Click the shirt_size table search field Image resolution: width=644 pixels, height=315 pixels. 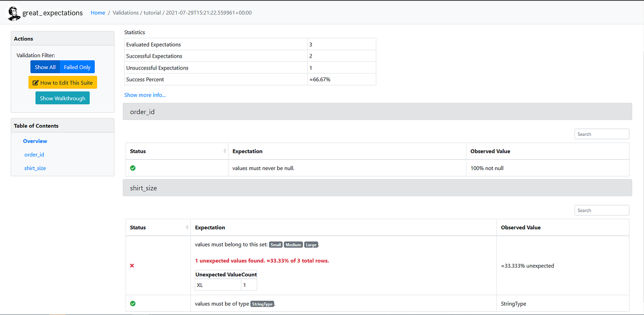(602, 210)
